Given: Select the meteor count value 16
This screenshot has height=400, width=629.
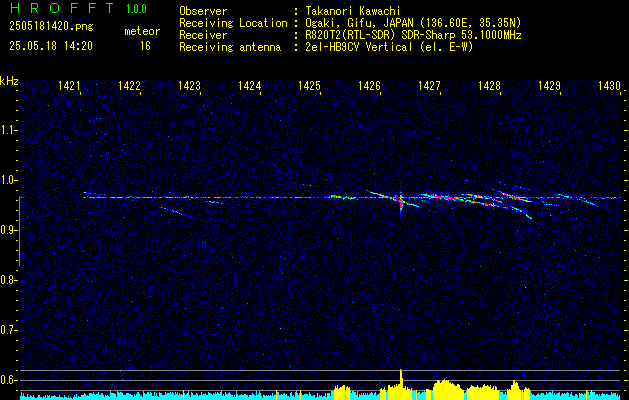Looking at the screenshot, I should [x=145, y=46].
